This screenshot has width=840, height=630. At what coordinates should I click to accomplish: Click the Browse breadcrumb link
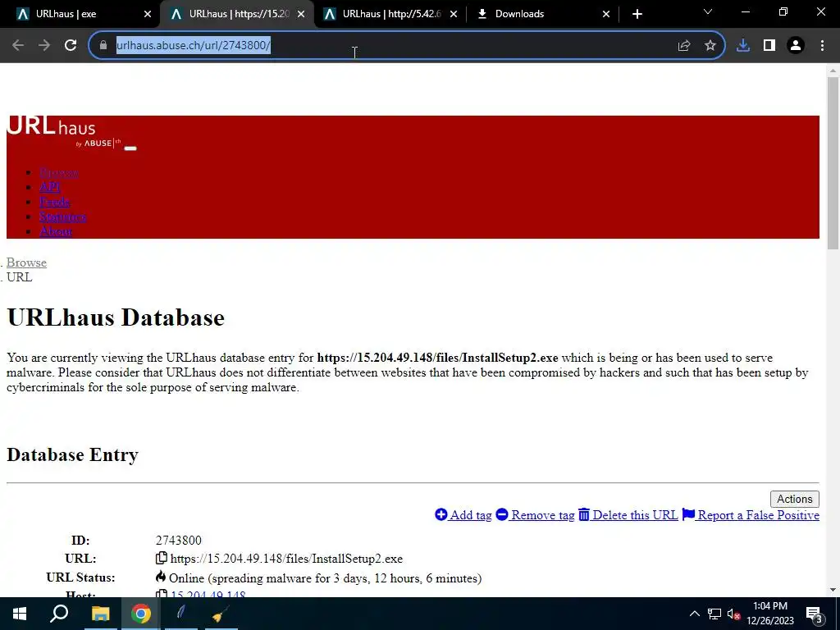pos(26,262)
